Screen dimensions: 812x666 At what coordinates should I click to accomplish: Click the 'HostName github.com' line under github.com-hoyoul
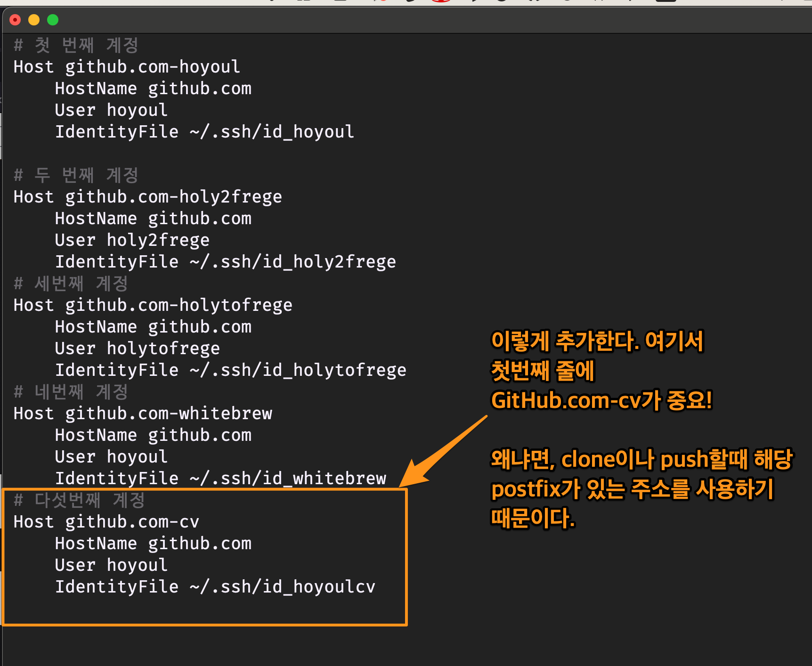tap(153, 88)
